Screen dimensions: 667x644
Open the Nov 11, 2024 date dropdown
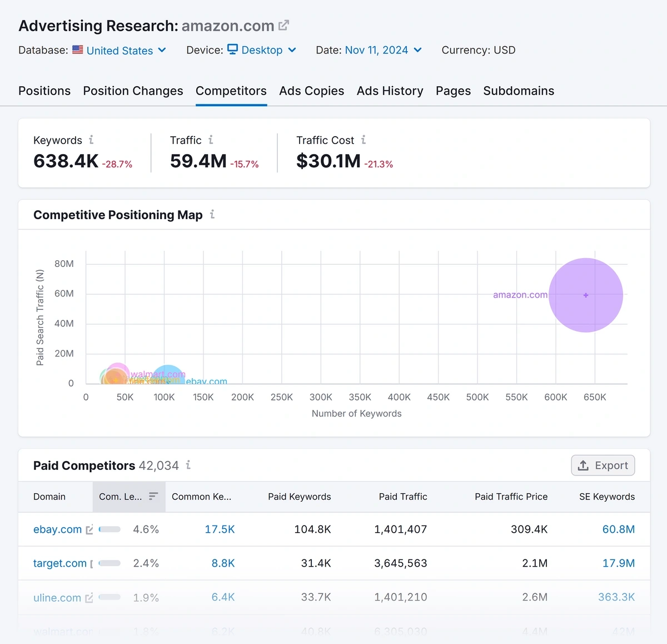click(x=384, y=50)
